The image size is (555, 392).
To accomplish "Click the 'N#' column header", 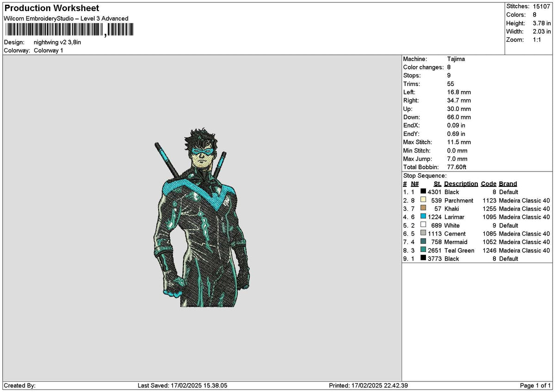I will click(414, 184).
